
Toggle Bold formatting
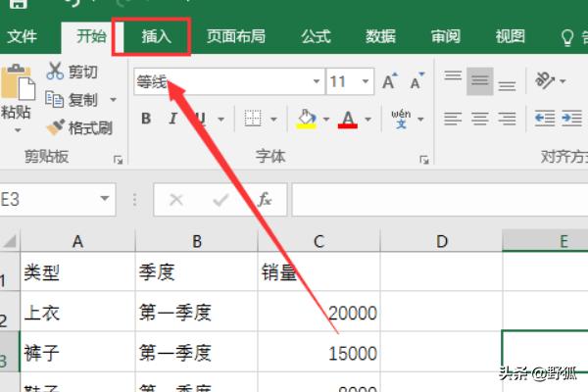pyautogui.click(x=146, y=119)
